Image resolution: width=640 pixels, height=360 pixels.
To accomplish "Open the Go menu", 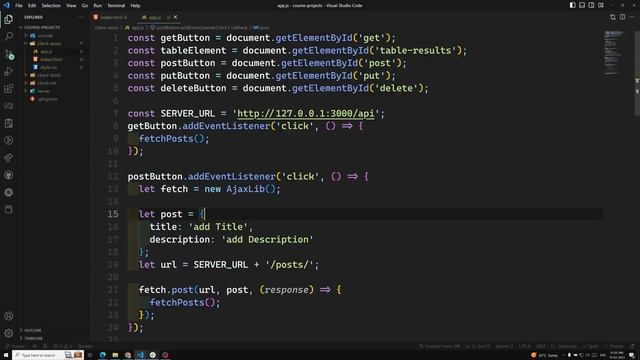I will click(x=85, y=6).
